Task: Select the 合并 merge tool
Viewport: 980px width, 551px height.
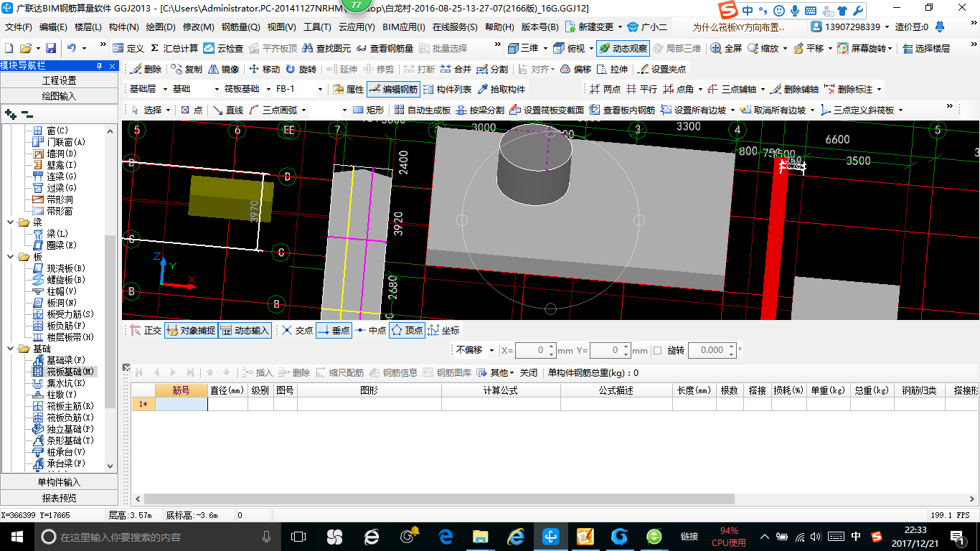Action: pyautogui.click(x=456, y=69)
